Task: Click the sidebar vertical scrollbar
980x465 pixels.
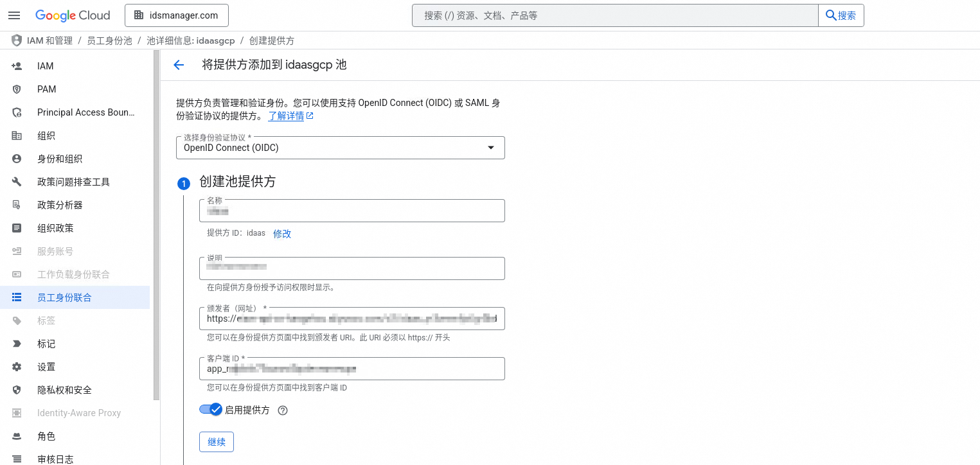Action: click(x=156, y=226)
